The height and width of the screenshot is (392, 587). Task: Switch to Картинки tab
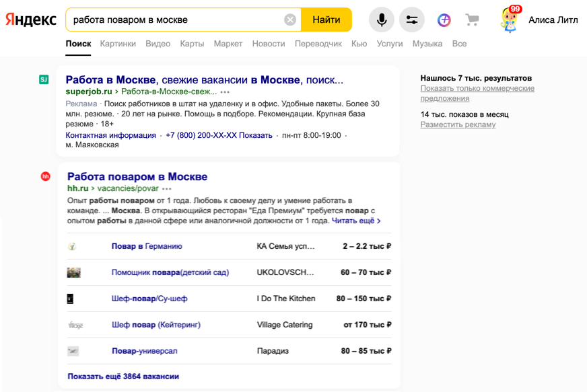coord(118,44)
